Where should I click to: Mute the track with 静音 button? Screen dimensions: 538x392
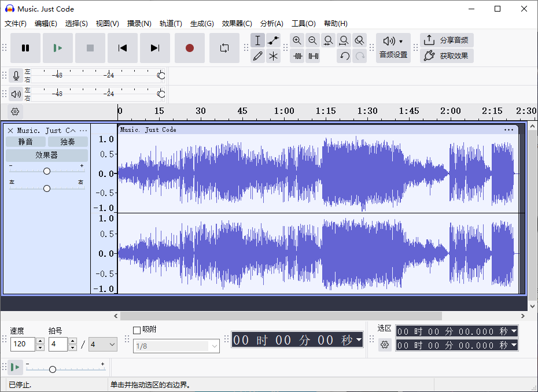coord(25,142)
